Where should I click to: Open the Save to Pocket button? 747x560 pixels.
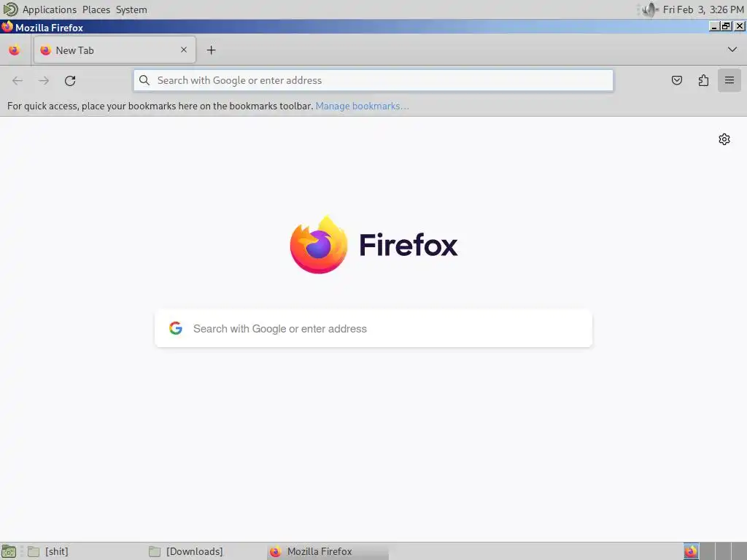click(x=676, y=80)
